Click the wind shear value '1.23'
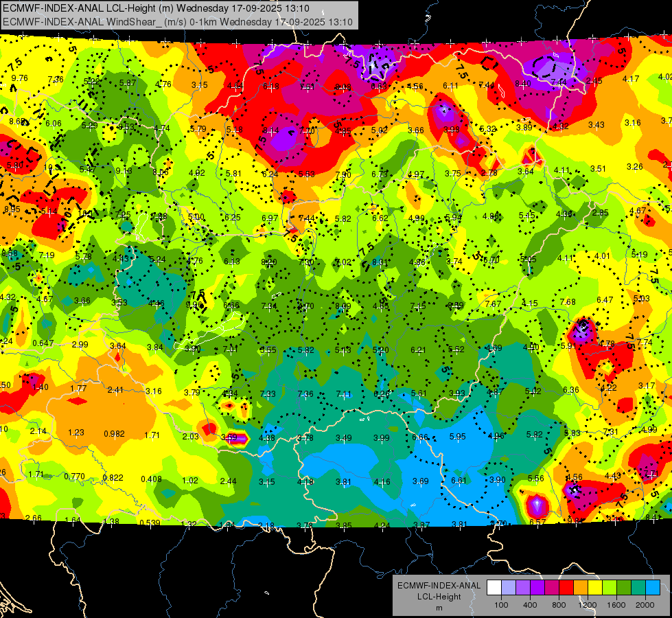This screenshot has width=672, height=618. click(x=76, y=433)
